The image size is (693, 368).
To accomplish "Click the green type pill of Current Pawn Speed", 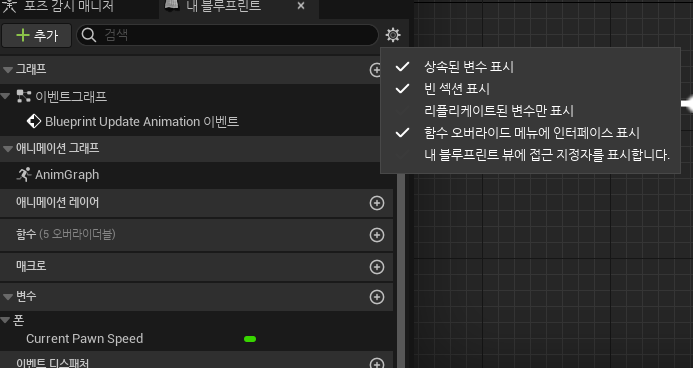I will click(250, 339).
